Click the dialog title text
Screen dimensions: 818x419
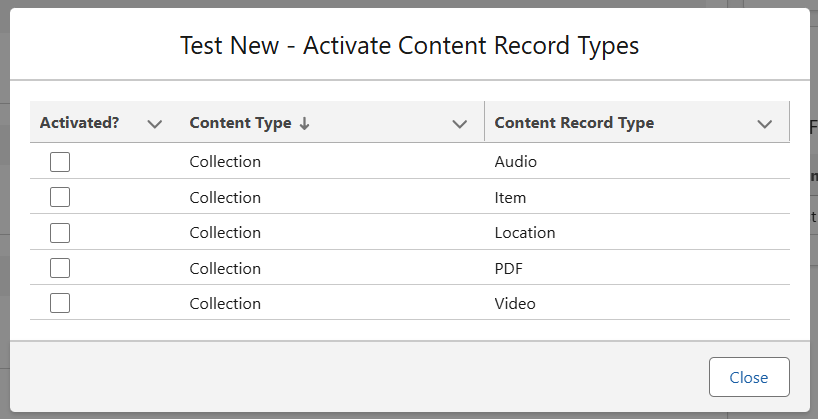(409, 45)
